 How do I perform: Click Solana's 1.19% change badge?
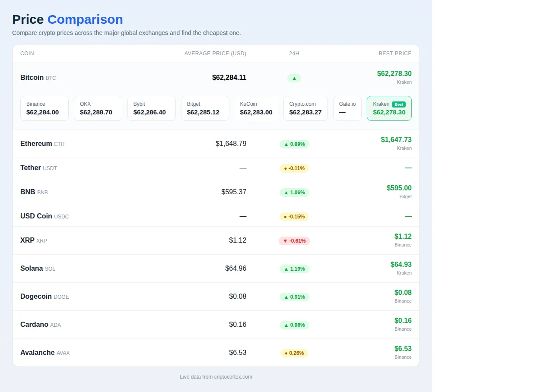coord(294,269)
